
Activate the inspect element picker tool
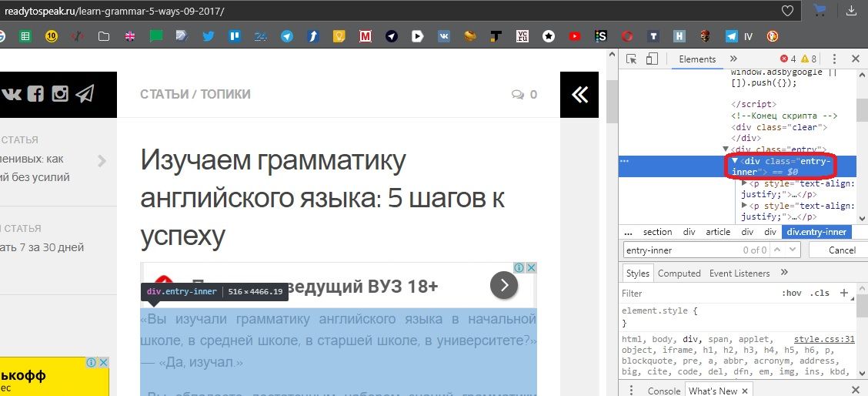pyautogui.click(x=632, y=59)
